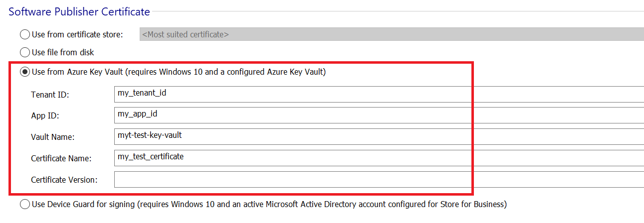Focus the Tenant ID field containing my_tenant_id
644x223 pixels.
click(x=379, y=94)
